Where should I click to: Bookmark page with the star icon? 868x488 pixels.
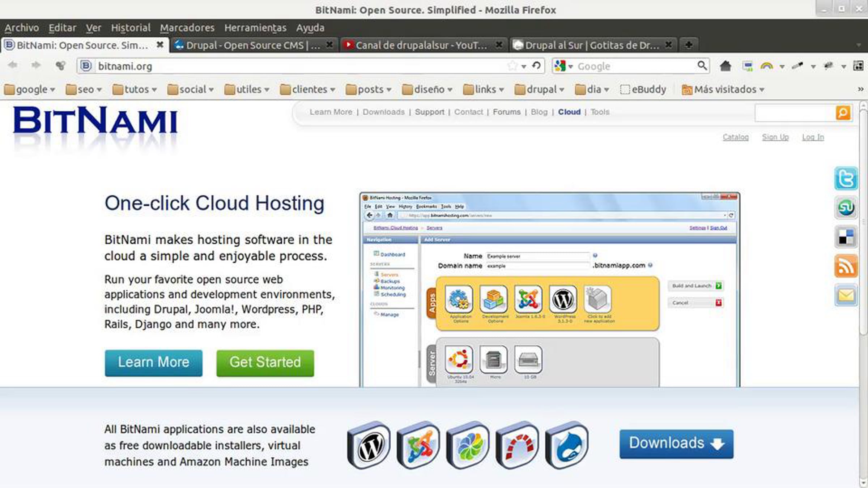pyautogui.click(x=512, y=66)
